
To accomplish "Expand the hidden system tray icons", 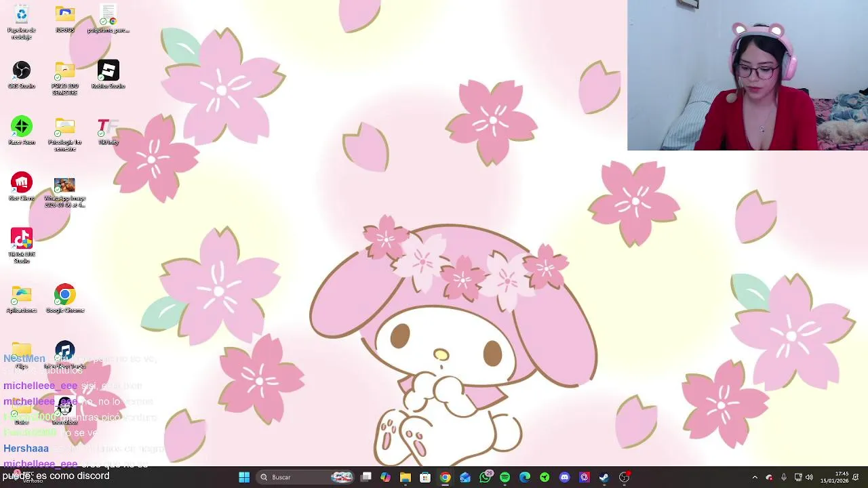I will pyautogui.click(x=755, y=477).
